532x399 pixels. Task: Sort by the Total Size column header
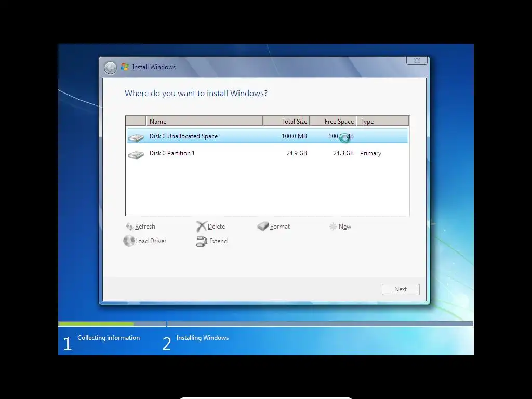click(x=286, y=121)
